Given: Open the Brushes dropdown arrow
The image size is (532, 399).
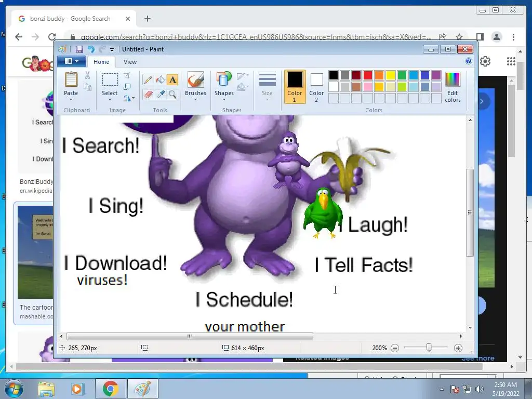Looking at the screenshot, I should pyautogui.click(x=195, y=99).
